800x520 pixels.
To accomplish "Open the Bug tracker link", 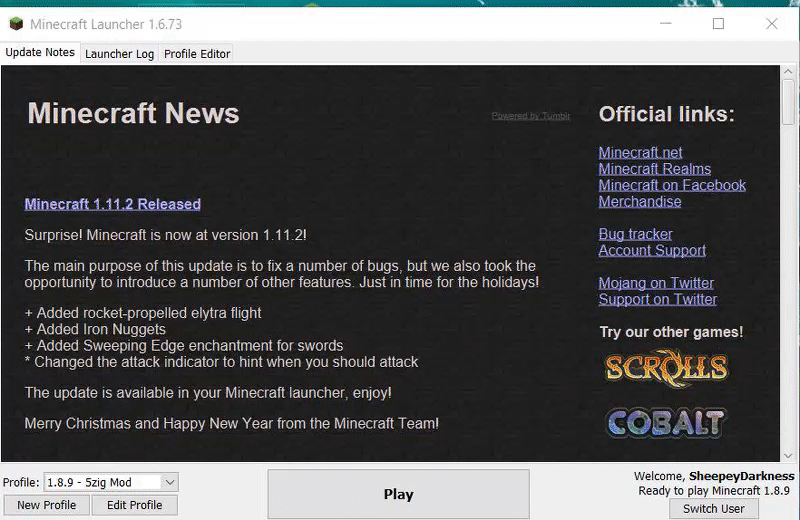I will pyautogui.click(x=635, y=234).
